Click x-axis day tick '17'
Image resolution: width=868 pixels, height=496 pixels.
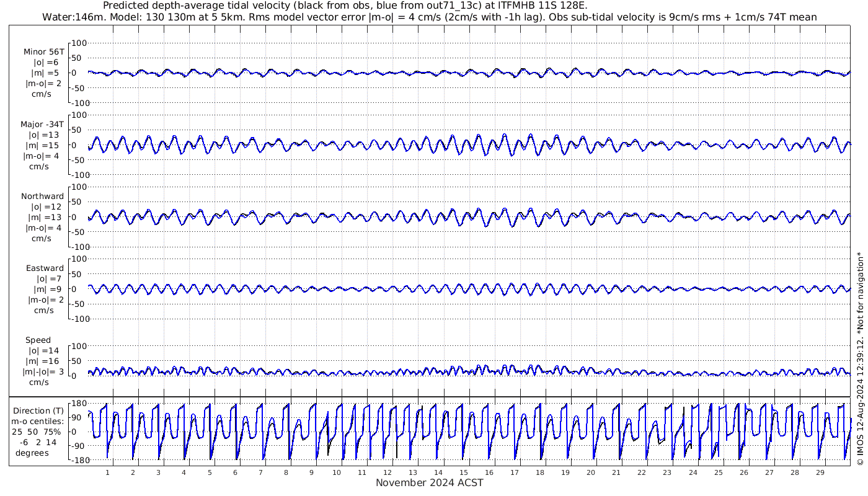click(515, 472)
